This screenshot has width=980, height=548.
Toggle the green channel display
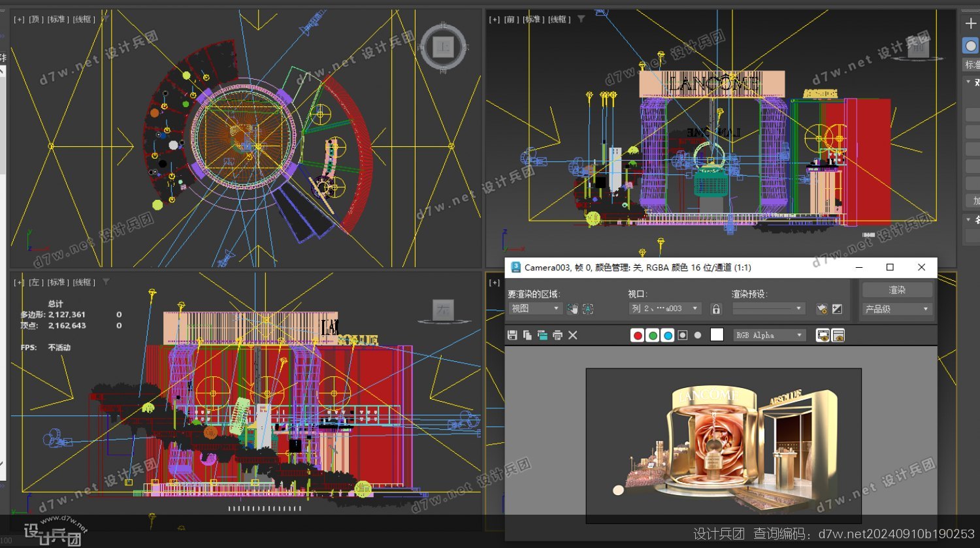click(x=653, y=335)
